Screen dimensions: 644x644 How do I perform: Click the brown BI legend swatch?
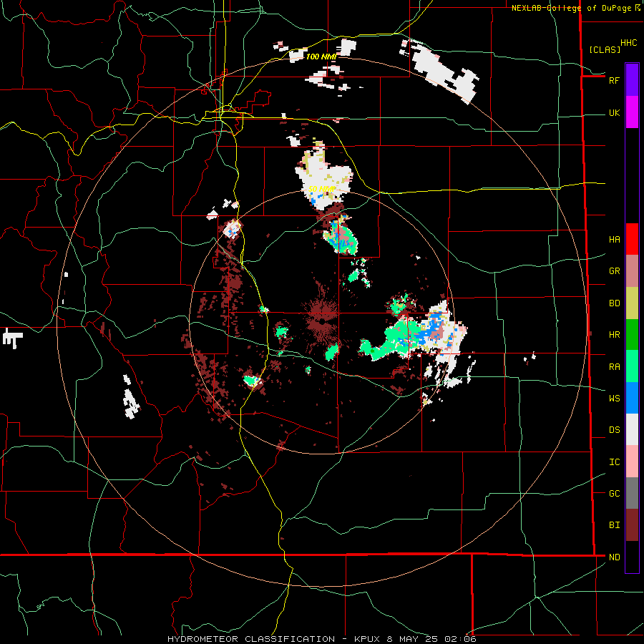click(x=632, y=525)
